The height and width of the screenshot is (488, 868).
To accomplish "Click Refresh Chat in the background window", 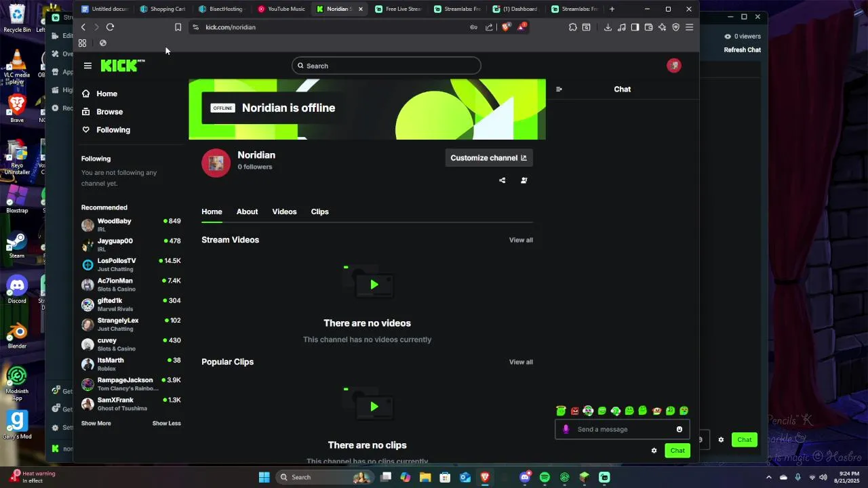I will (742, 49).
